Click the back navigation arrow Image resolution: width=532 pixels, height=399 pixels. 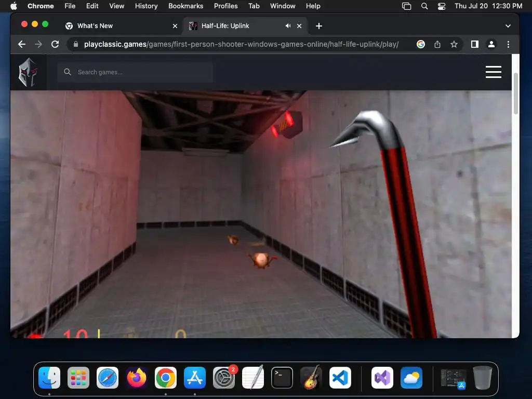coord(22,44)
